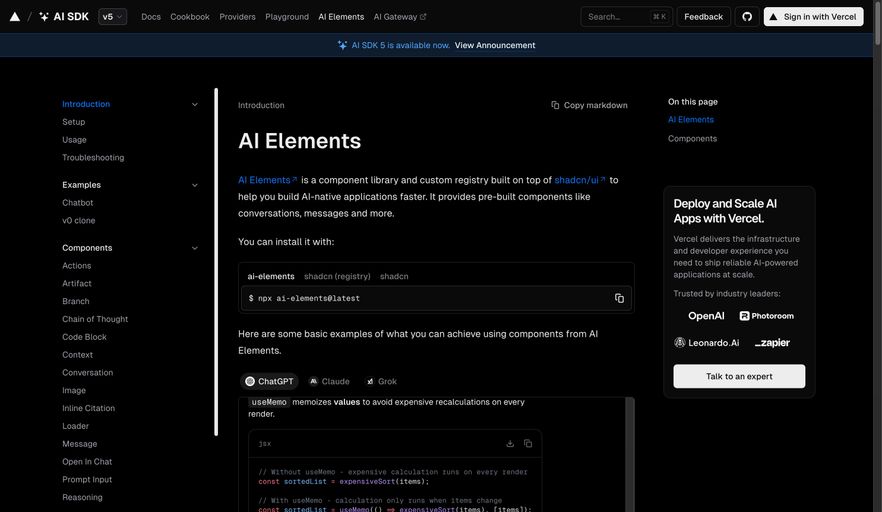882x512 pixels.
Task: Open the v5 version dropdown
Action: pos(112,16)
